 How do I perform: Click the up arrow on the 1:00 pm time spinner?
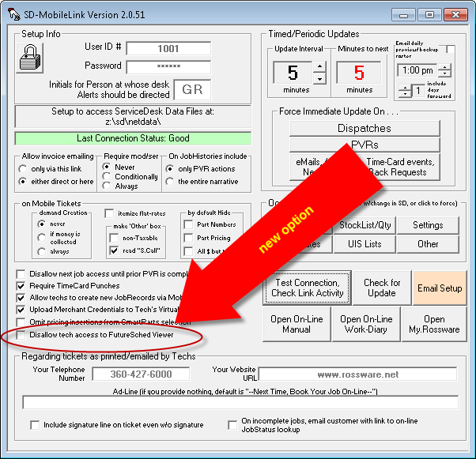coord(444,66)
